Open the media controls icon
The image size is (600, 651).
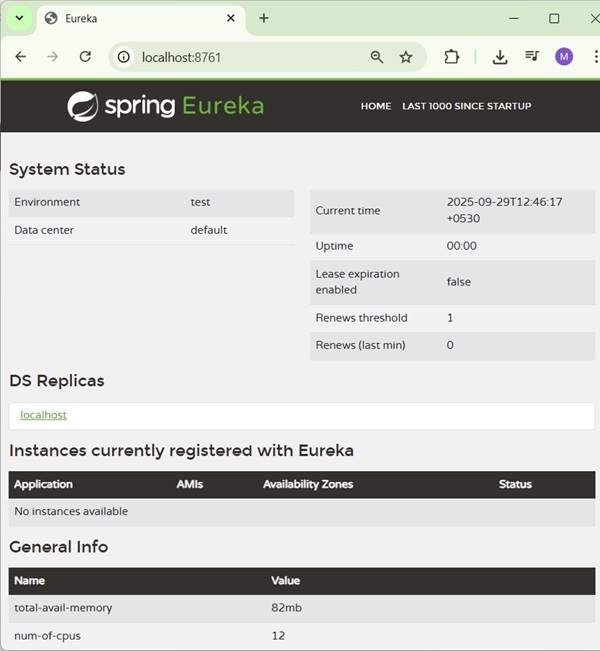point(532,57)
